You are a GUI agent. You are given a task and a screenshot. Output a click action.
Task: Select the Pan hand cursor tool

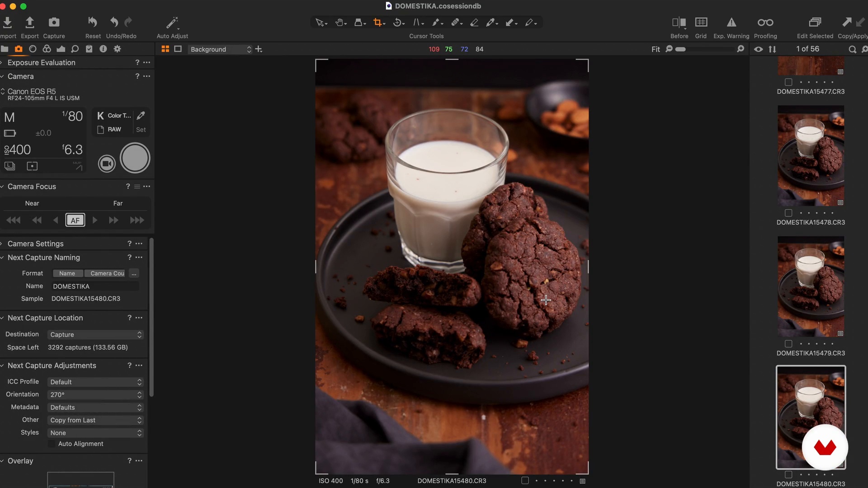click(x=340, y=23)
